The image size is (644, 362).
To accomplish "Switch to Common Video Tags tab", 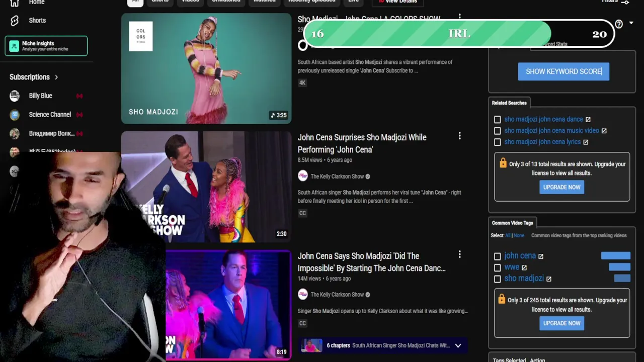I will click(x=512, y=223).
